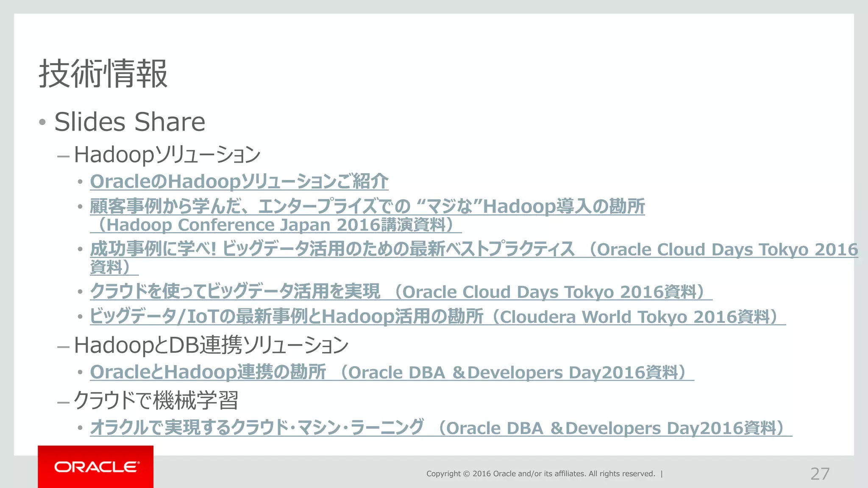Viewport: 868px width, 488px height.
Task: Select the 技術情報 slide title
Action: coord(103,74)
